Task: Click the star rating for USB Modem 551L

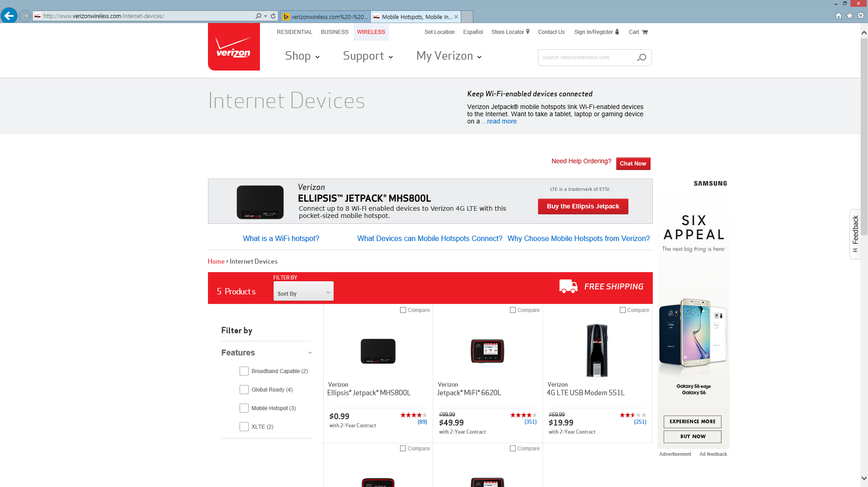Action: click(x=633, y=415)
